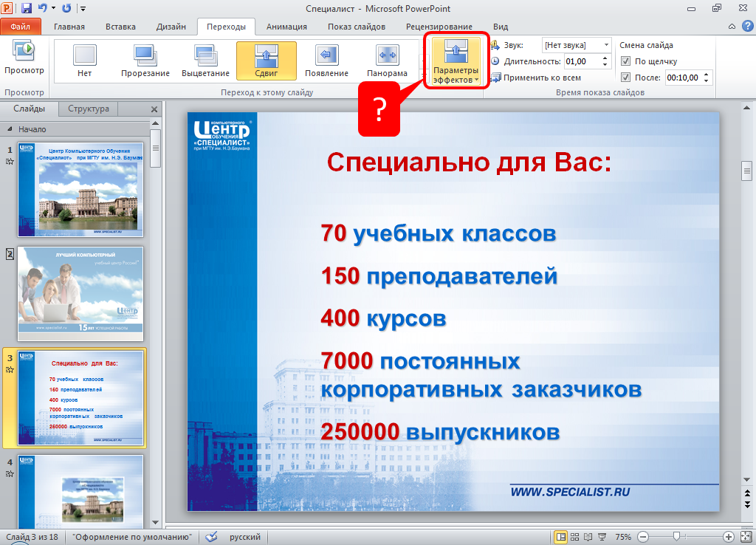The width and height of the screenshot is (756, 545).
Task: Uncheck the По щелчку checkbox
Action: pyautogui.click(x=626, y=61)
